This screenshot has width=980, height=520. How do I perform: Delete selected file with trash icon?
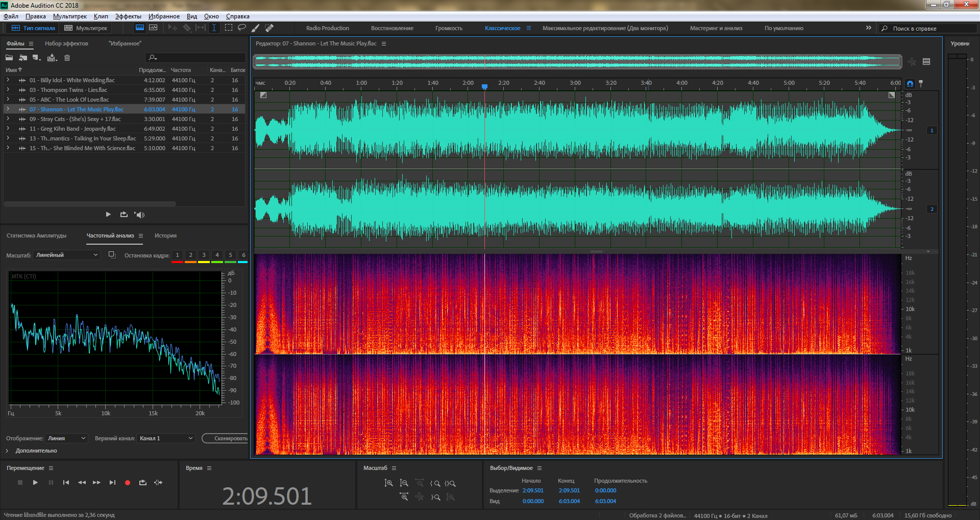click(67, 58)
